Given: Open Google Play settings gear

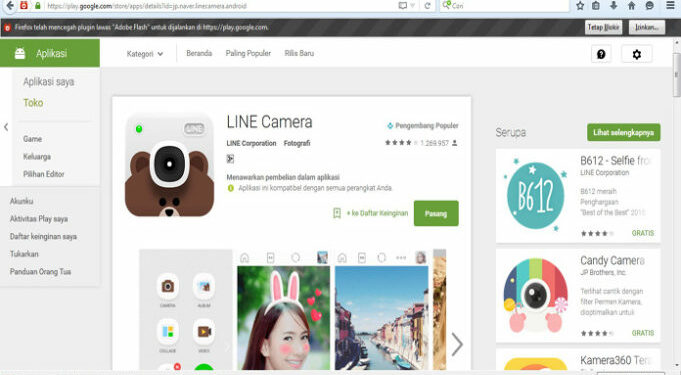Looking at the screenshot, I should pos(637,54).
